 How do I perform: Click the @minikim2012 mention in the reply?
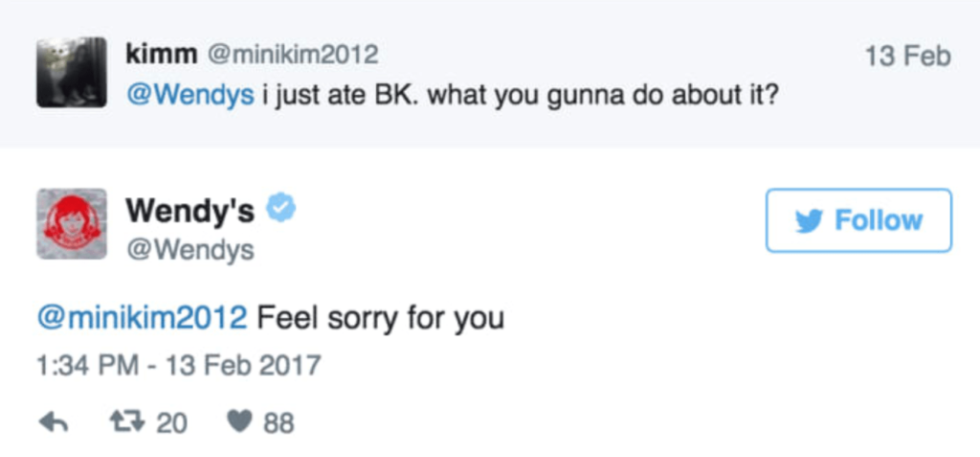coord(142,317)
